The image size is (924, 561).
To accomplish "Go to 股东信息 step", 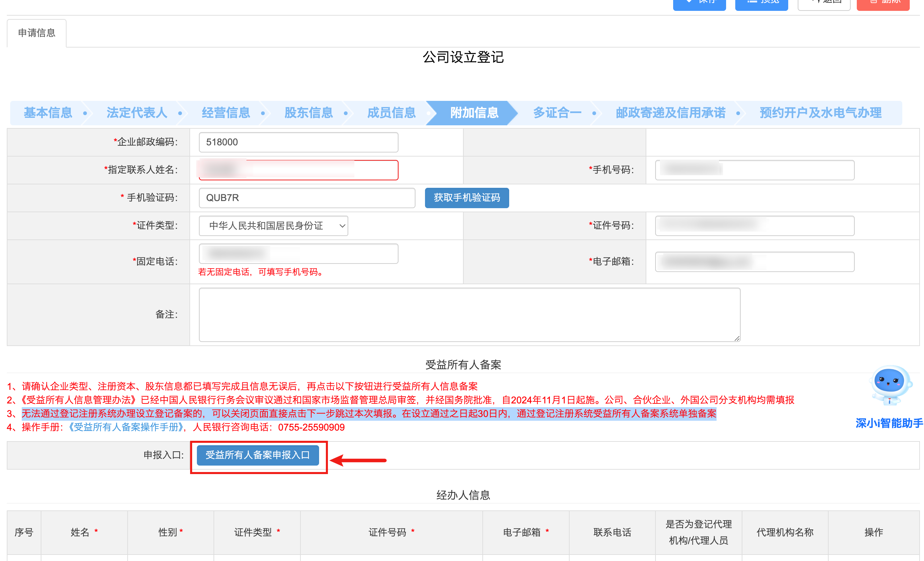I will tap(308, 113).
